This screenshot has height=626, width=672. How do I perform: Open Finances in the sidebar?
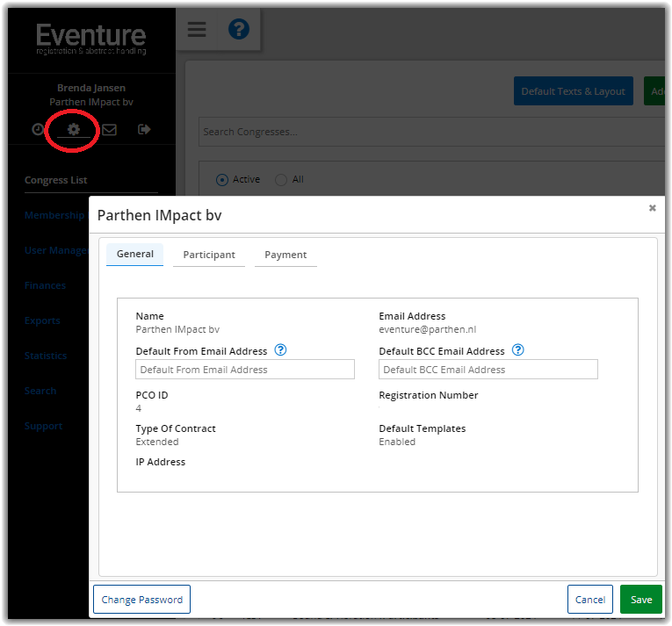pos(45,285)
